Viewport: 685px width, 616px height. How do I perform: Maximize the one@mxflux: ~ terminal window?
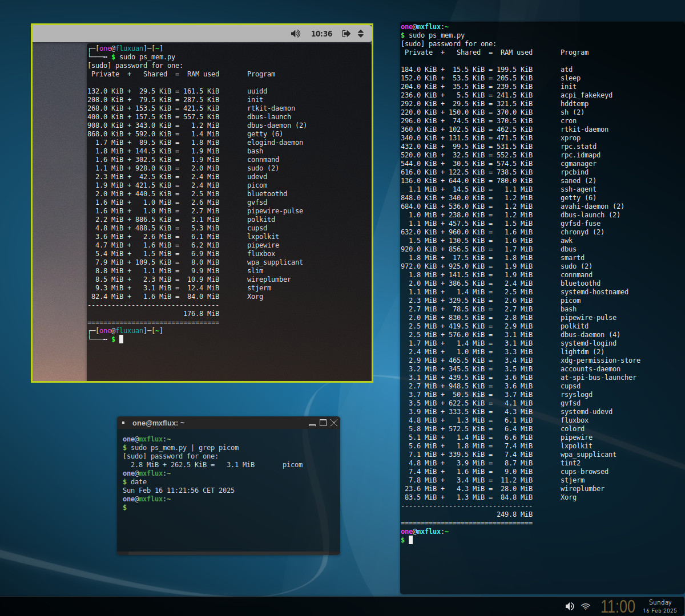point(323,423)
